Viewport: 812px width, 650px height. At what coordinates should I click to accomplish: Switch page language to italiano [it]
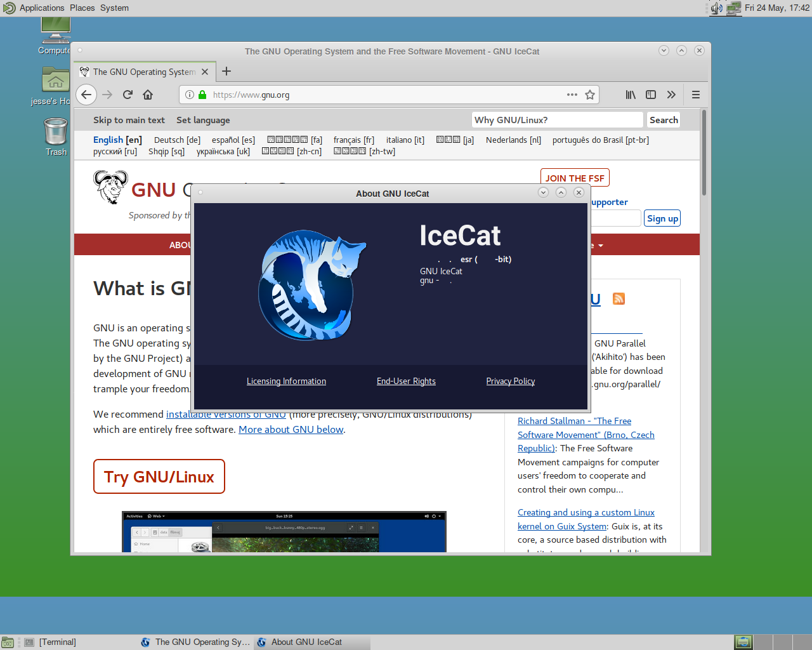click(x=405, y=140)
